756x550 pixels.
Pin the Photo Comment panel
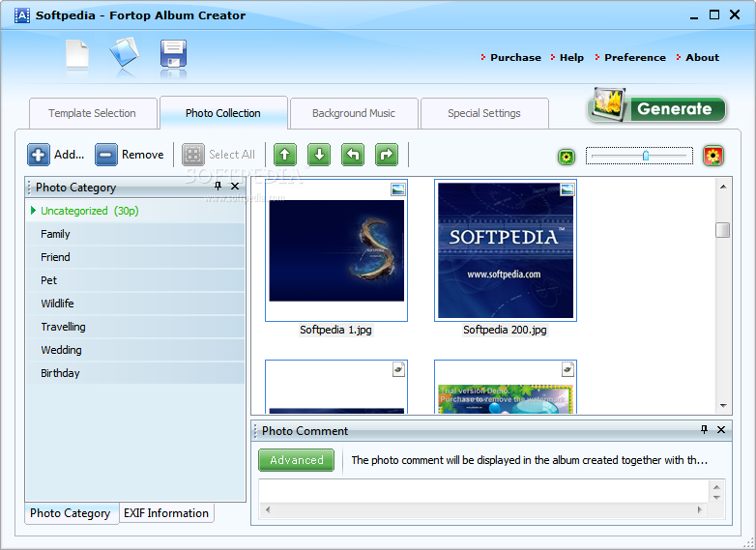coord(705,429)
